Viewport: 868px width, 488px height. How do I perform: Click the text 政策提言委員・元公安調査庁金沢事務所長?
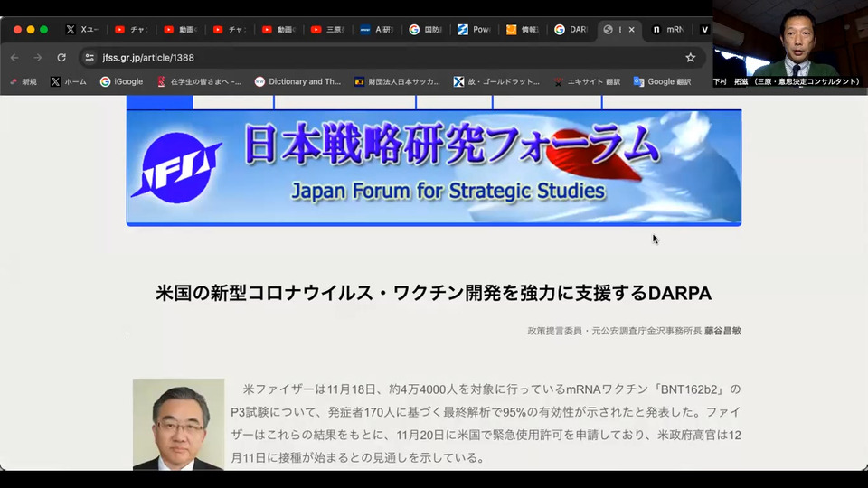(x=615, y=331)
